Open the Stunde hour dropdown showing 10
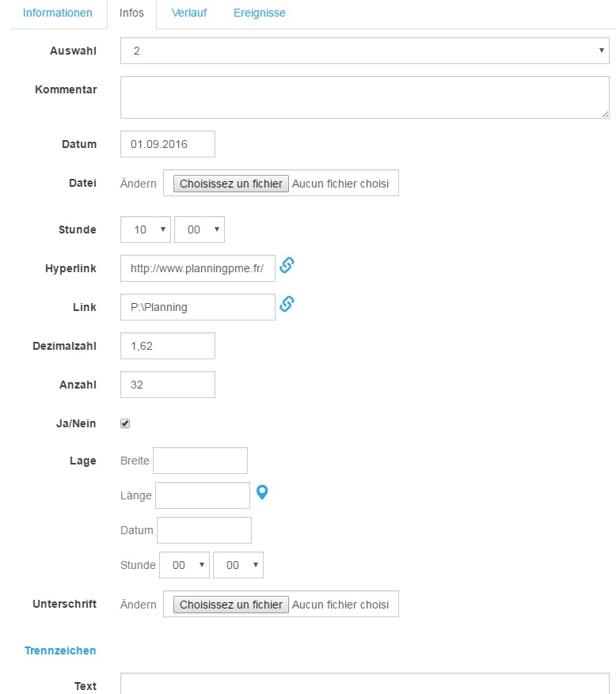 (146, 229)
